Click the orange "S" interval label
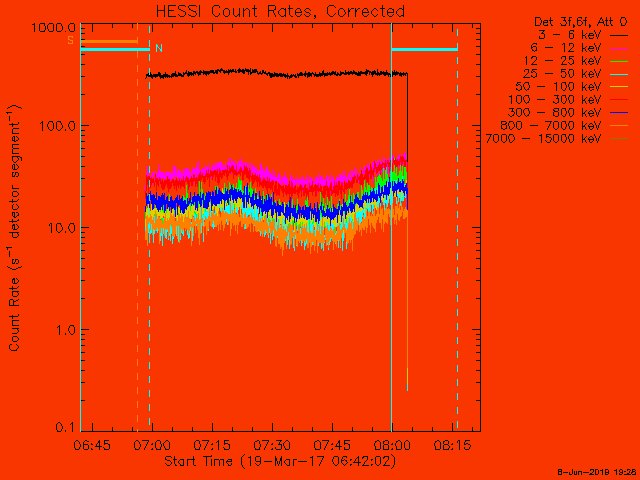The image size is (640, 480). (x=71, y=41)
